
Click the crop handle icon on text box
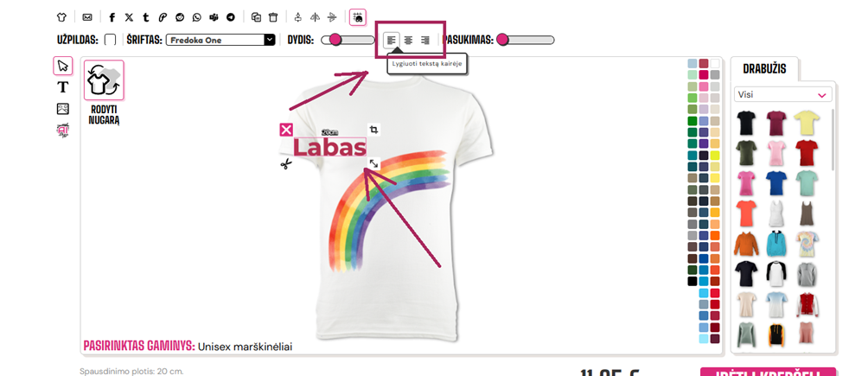[374, 131]
